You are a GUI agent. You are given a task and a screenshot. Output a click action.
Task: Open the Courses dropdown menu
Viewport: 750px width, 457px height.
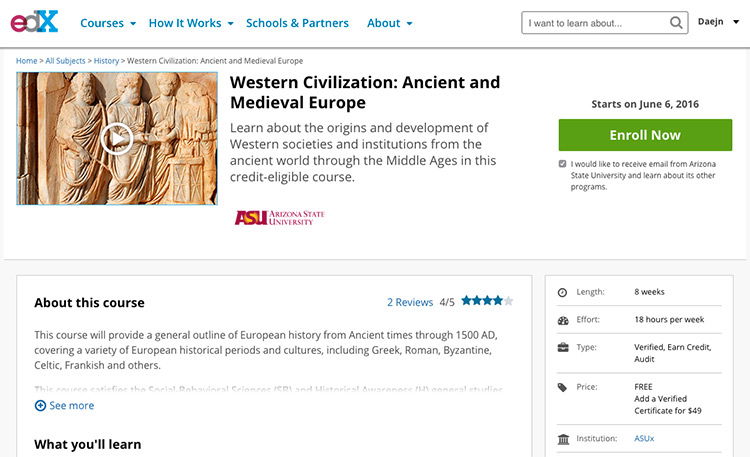point(108,23)
